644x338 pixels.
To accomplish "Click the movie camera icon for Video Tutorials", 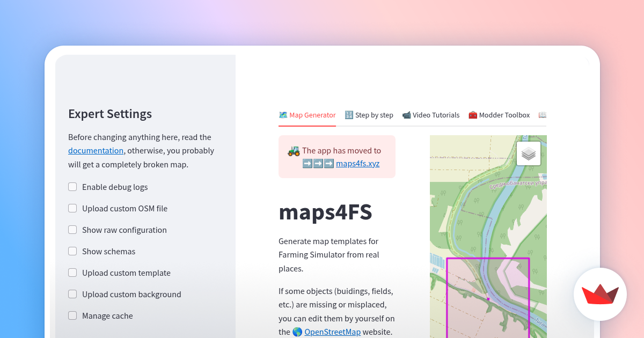I will pyautogui.click(x=407, y=115).
